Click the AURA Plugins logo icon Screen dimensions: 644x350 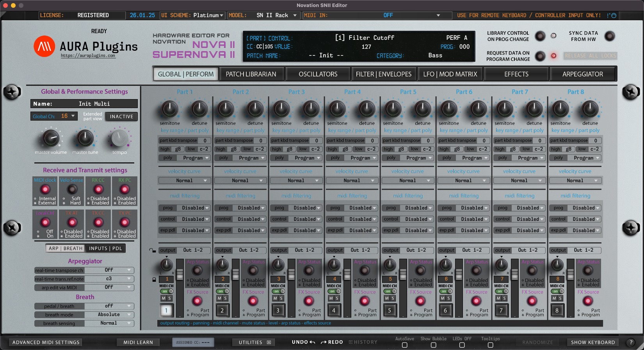(x=44, y=46)
